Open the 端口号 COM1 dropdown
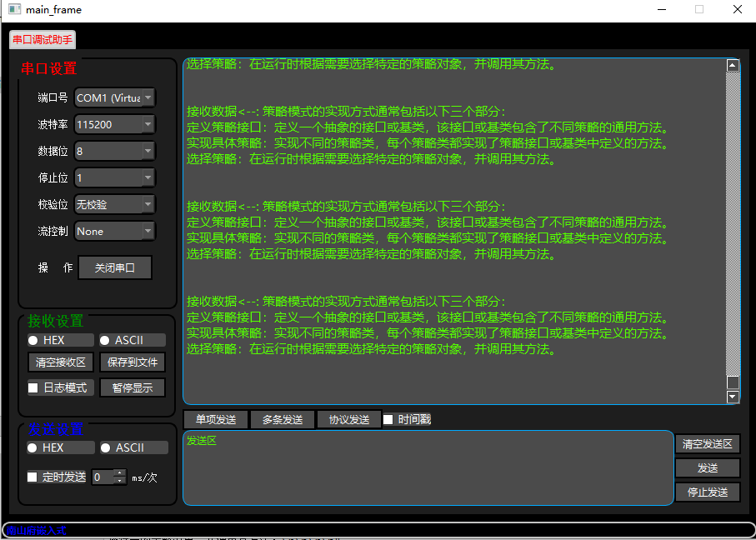The width and height of the screenshot is (756, 540). [x=114, y=97]
